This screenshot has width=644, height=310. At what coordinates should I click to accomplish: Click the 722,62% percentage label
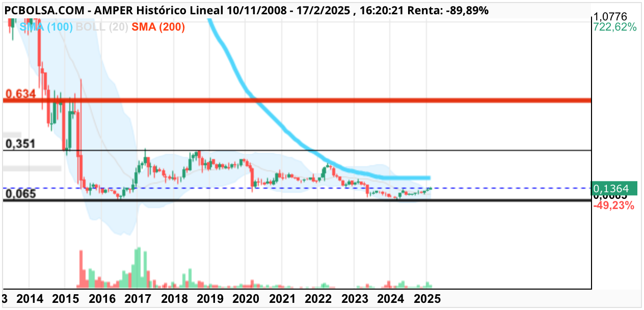tap(615, 28)
